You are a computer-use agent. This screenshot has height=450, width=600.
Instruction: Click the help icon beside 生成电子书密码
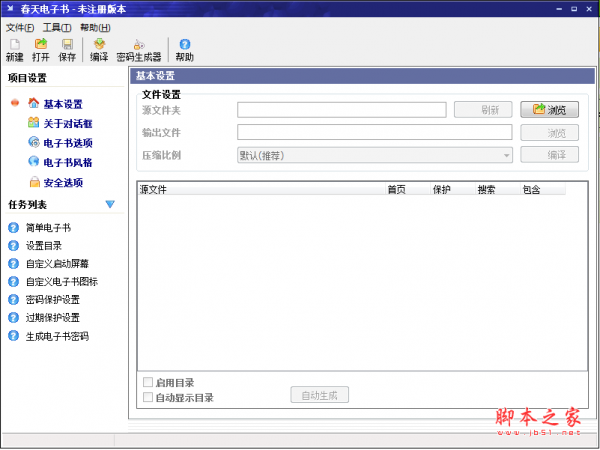(13, 336)
